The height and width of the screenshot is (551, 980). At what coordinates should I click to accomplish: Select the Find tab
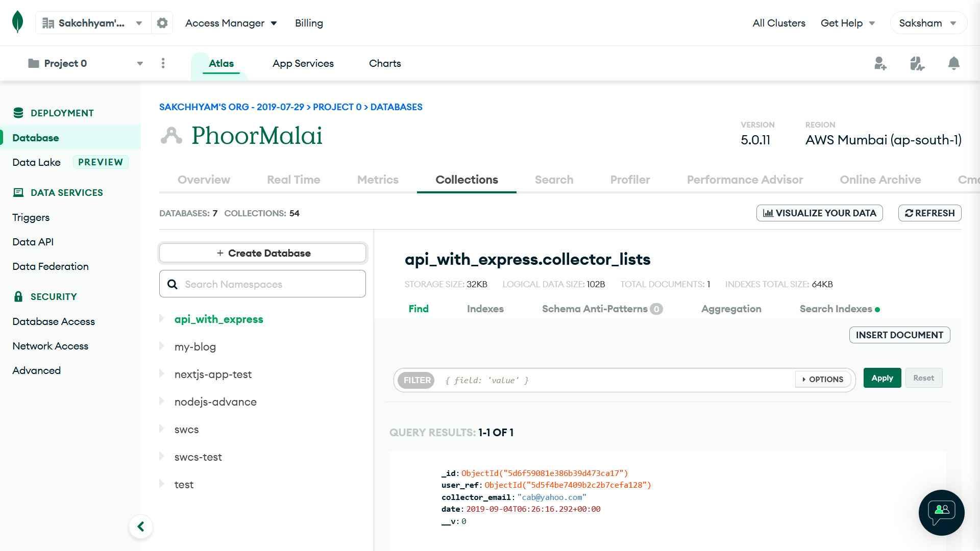click(x=419, y=309)
